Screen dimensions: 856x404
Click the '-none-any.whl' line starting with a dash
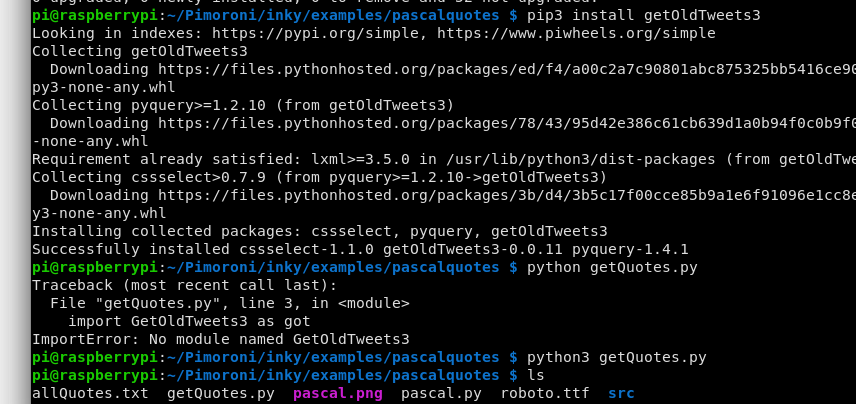point(90,141)
